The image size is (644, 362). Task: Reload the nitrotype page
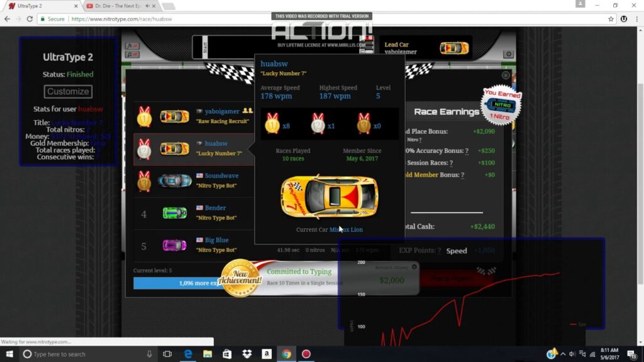30,19
